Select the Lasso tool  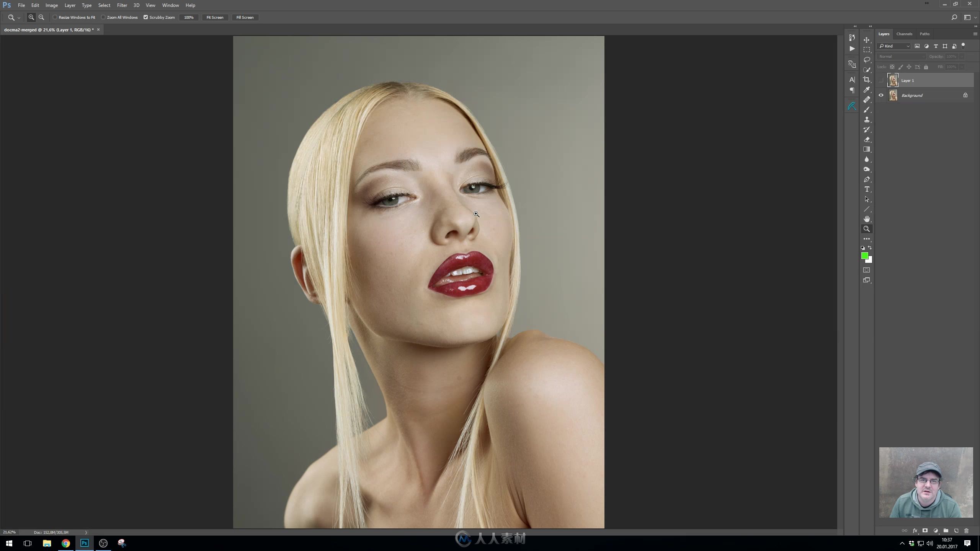pyautogui.click(x=866, y=60)
